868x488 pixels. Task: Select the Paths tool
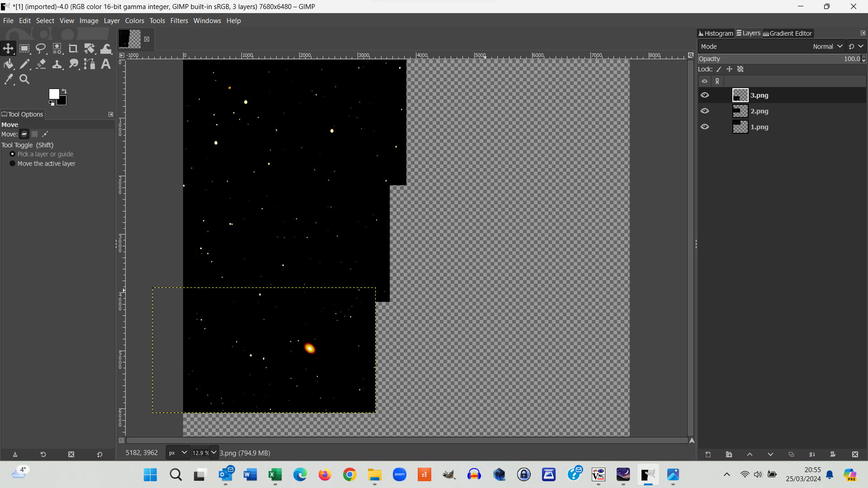[90, 64]
